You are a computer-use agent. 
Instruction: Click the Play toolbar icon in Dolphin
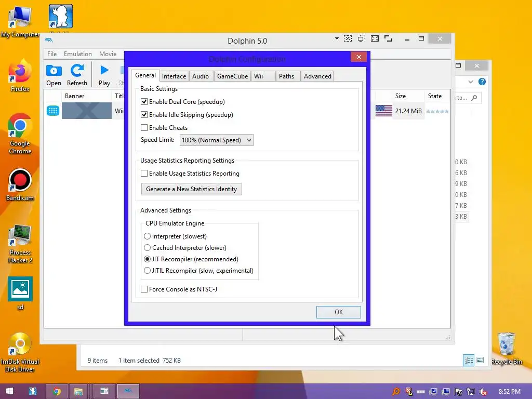104,75
